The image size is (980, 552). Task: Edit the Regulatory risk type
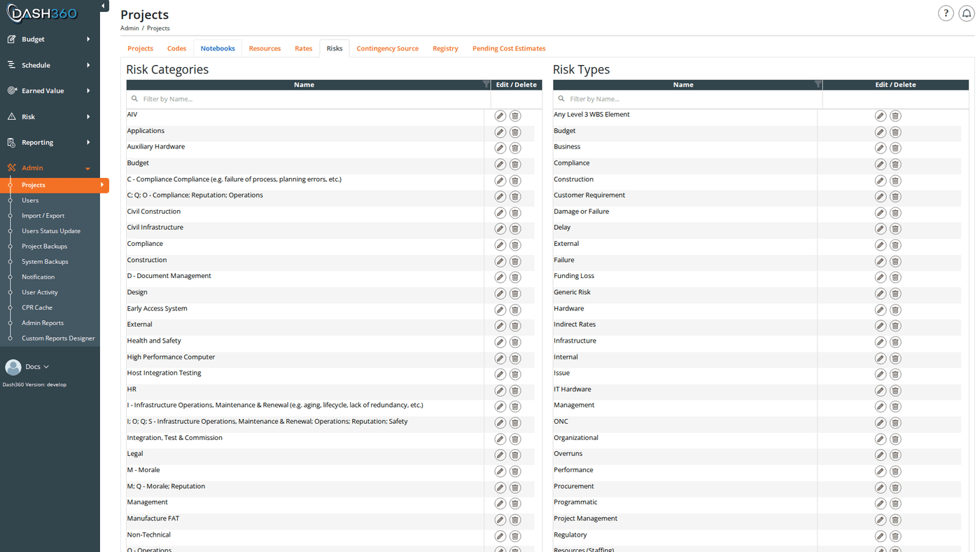[x=881, y=536]
